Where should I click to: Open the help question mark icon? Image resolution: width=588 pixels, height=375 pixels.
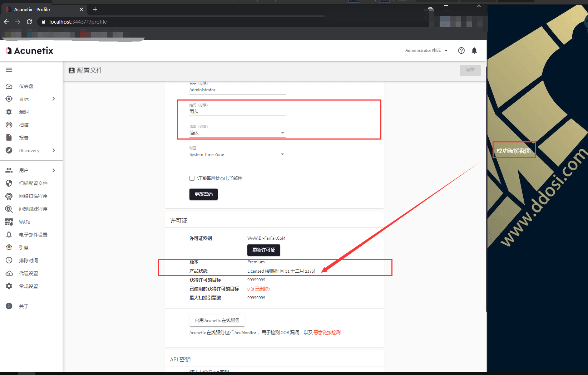pos(461,50)
